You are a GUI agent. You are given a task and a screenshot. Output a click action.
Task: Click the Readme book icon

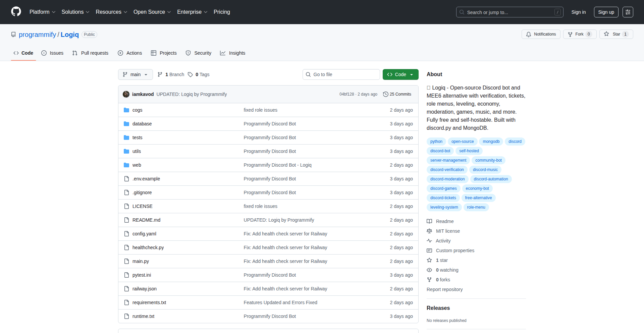tap(429, 221)
